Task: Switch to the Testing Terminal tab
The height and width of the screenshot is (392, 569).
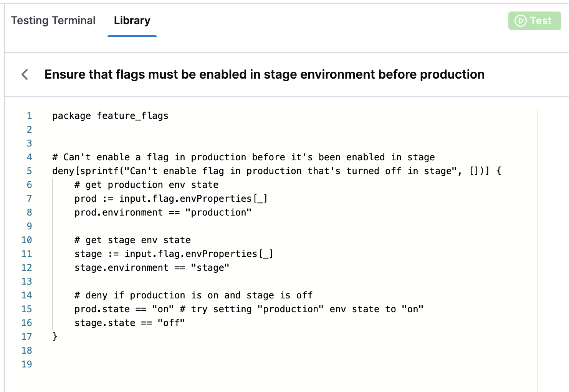Action: (x=53, y=20)
